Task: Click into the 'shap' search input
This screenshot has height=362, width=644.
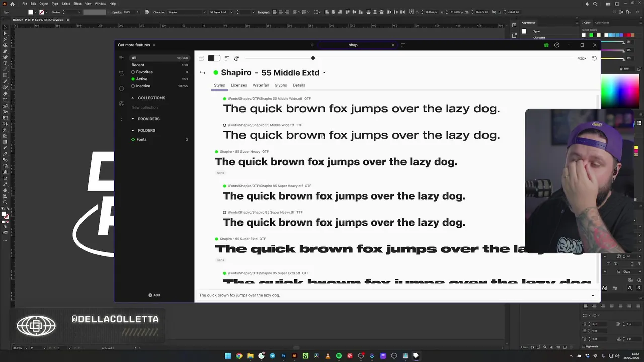Action: pyautogui.click(x=353, y=45)
